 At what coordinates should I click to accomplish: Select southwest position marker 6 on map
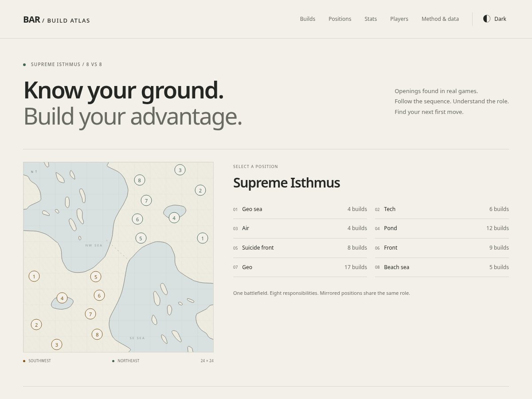click(99, 295)
